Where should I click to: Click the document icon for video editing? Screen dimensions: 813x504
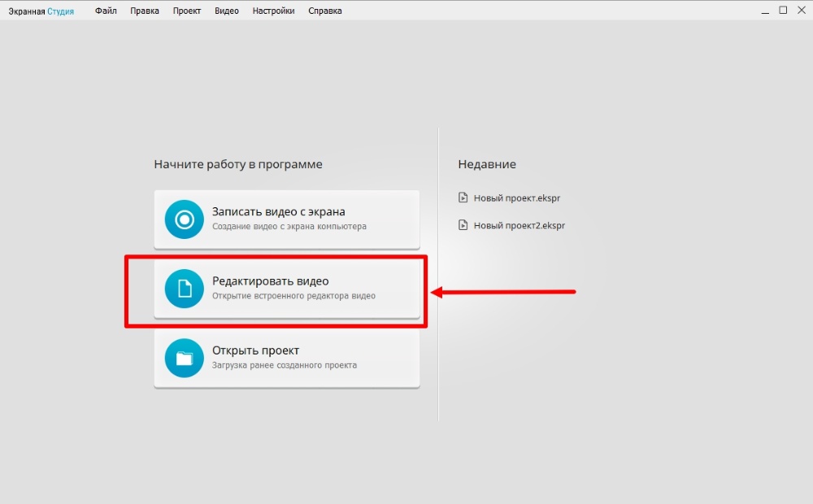(x=184, y=289)
